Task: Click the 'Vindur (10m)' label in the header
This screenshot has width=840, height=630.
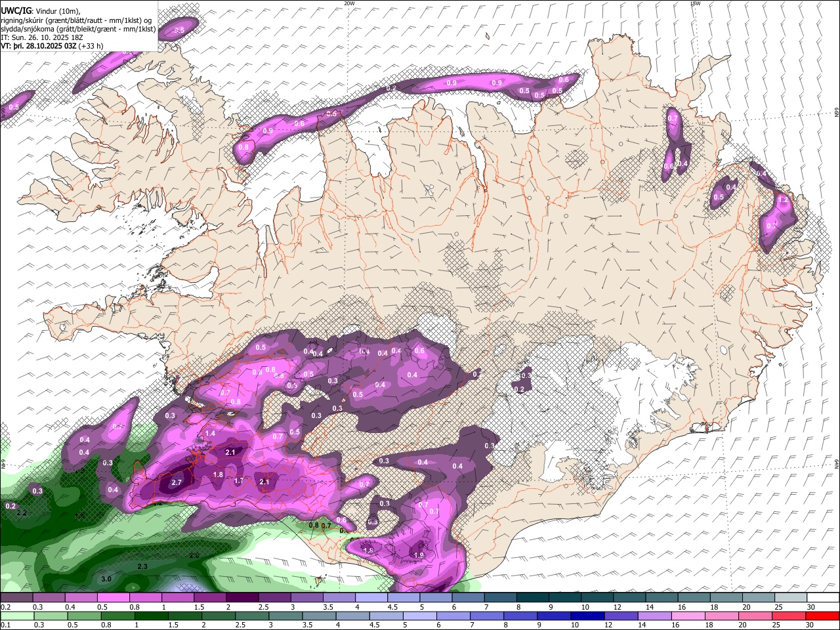Action: point(57,10)
